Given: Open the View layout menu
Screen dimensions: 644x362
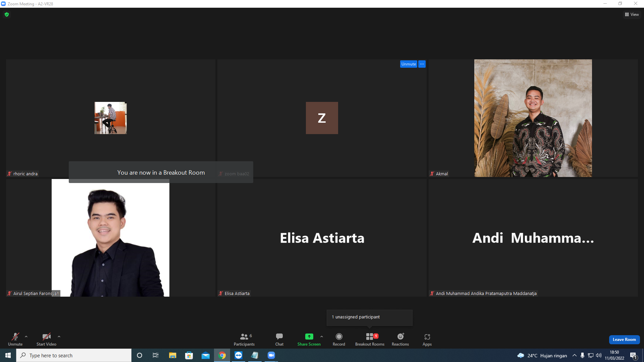Looking at the screenshot, I should point(632,14).
